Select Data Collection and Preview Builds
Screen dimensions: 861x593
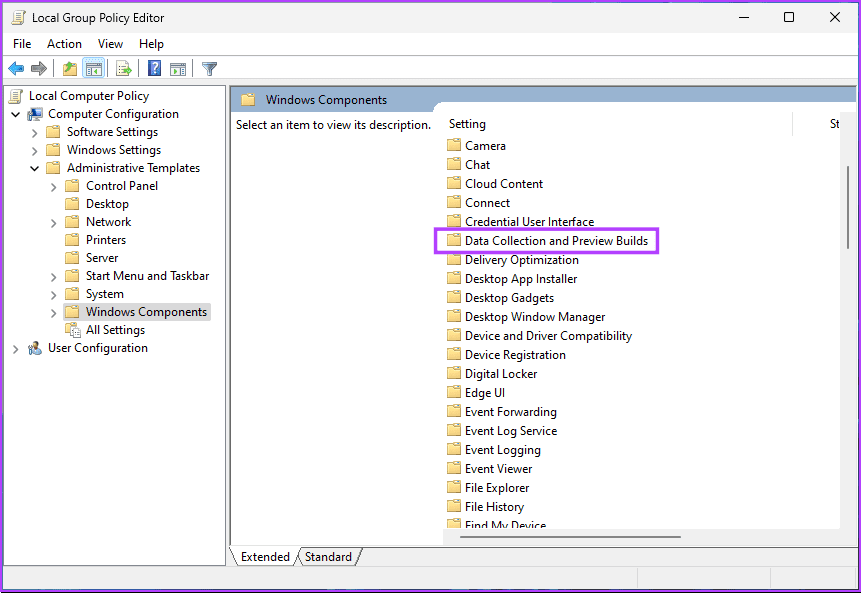click(x=547, y=240)
